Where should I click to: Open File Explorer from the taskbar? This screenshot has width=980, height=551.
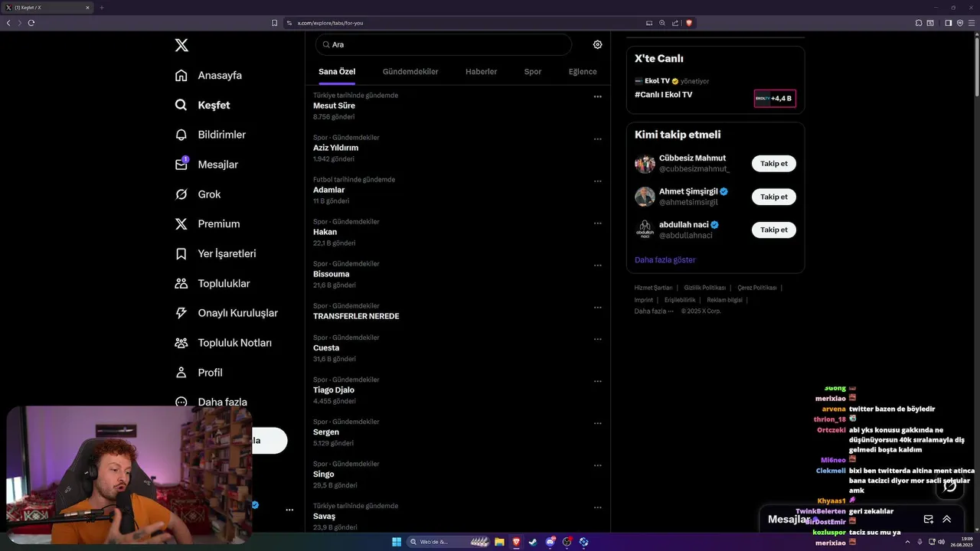(499, 542)
